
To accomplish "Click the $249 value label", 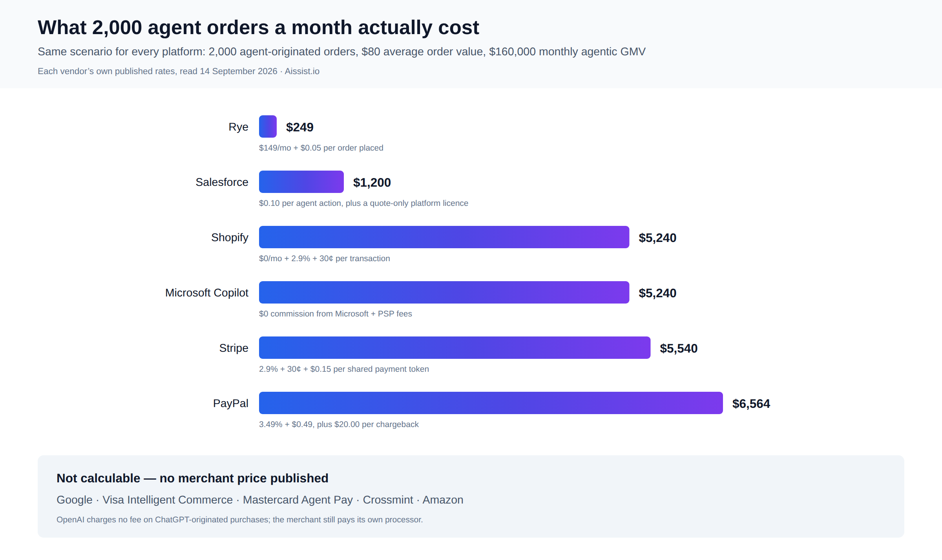I will [x=299, y=127].
